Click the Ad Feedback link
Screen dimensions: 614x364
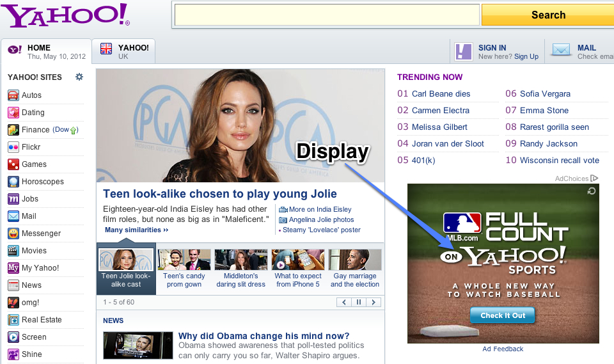pos(503,349)
